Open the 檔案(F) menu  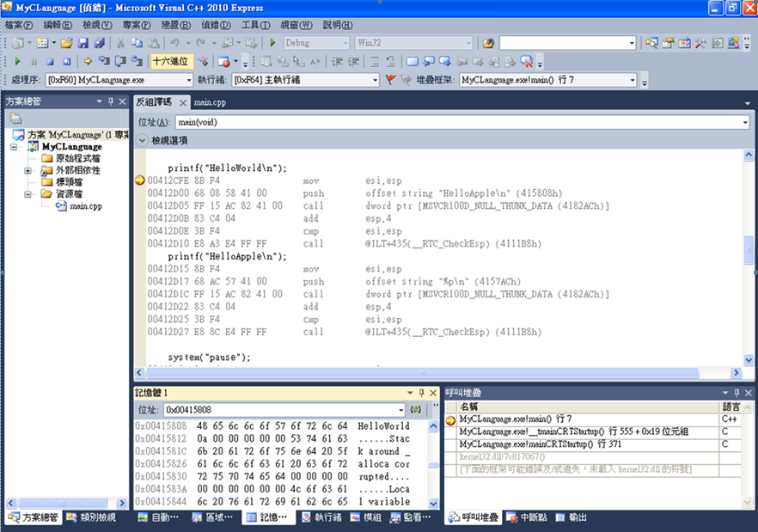pyautogui.click(x=19, y=25)
